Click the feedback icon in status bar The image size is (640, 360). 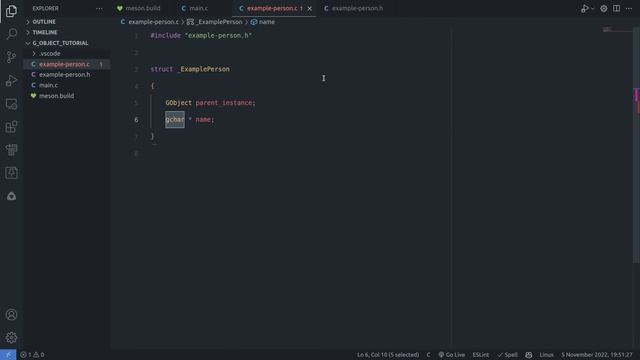529,355
